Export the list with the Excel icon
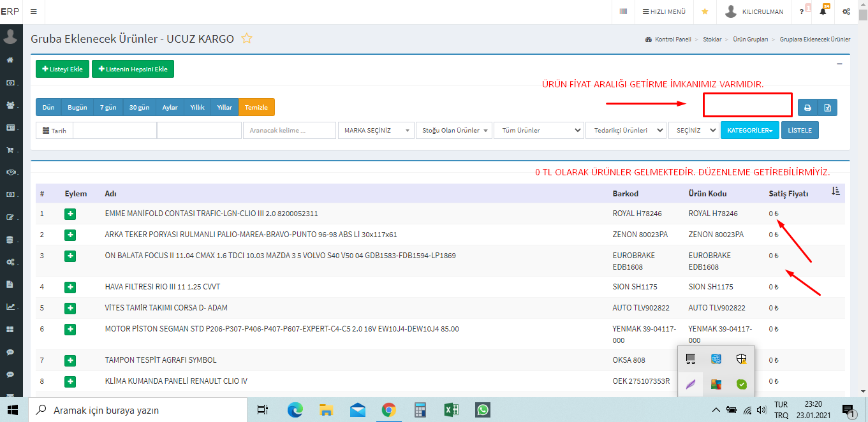Image resolution: width=868 pixels, height=422 pixels. click(x=827, y=108)
